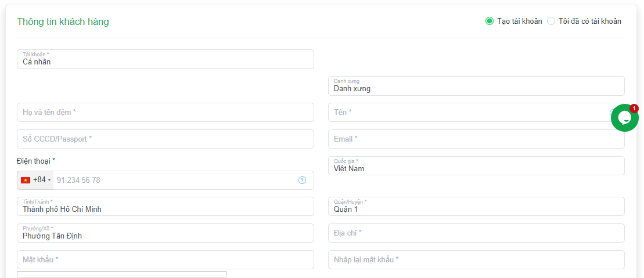Click the Vietnam flag country code selector
The image size is (644, 278).
click(x=36, y=180)
